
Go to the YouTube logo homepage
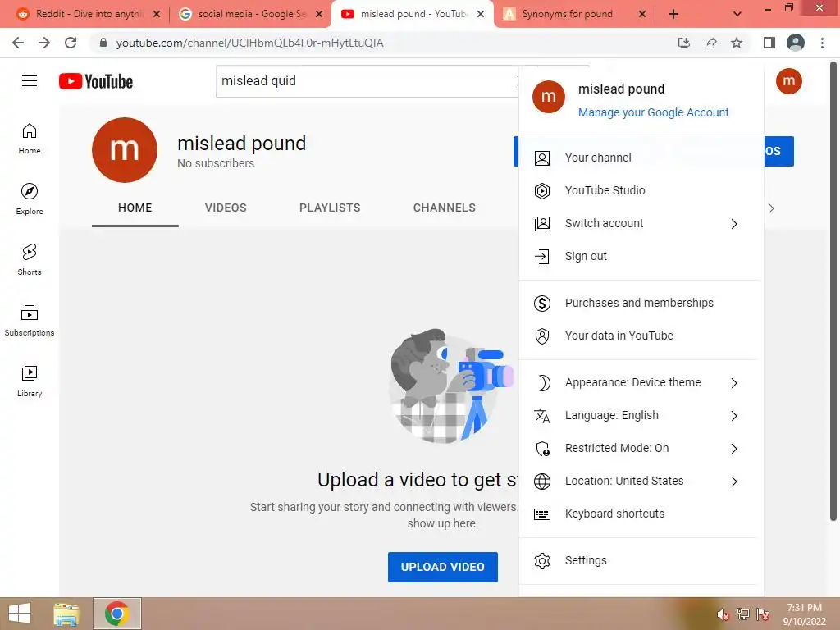click(96, 81)
